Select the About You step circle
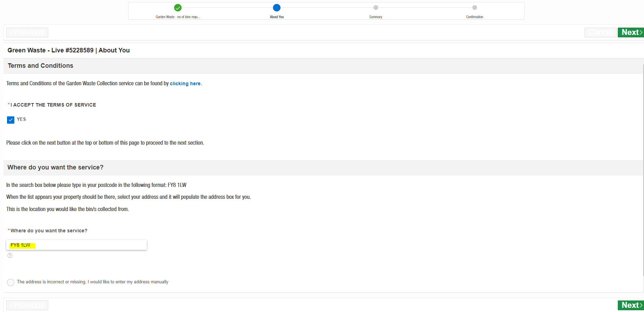Screen dimensions: 644x312 click(277, 8)
